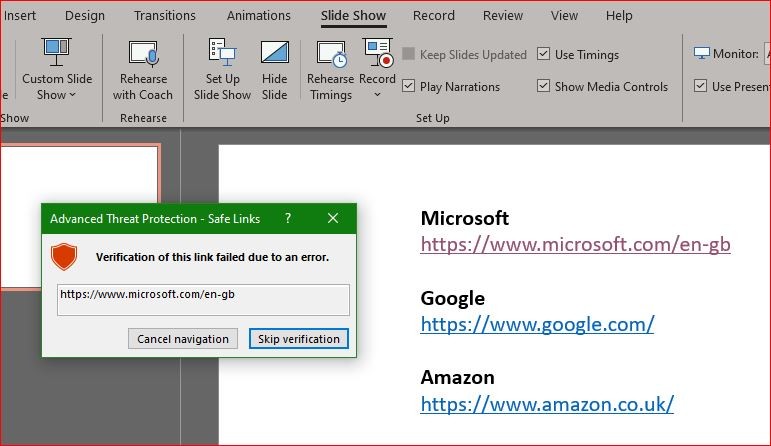Open the Help tab
This screenshot has height=446, width=771.
click(x=619, y=16)
